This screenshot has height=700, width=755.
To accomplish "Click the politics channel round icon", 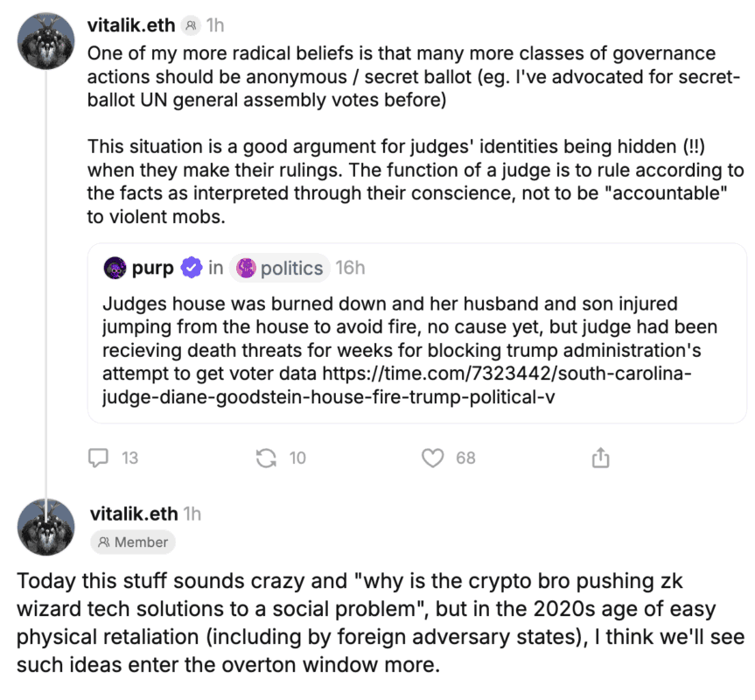I will click(x=246, y=269).
